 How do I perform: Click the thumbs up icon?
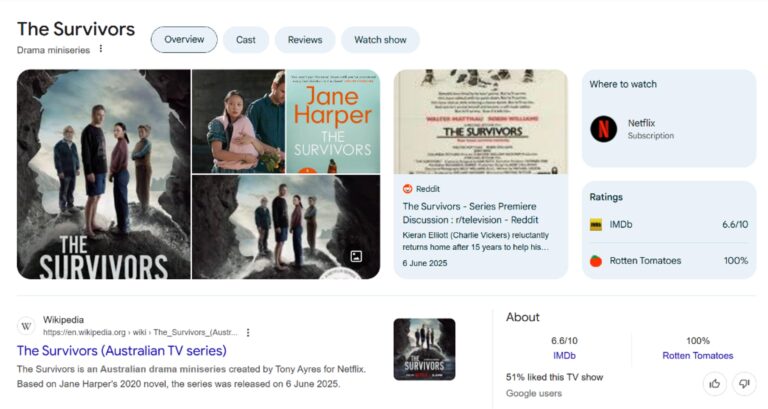click(714, 383)
